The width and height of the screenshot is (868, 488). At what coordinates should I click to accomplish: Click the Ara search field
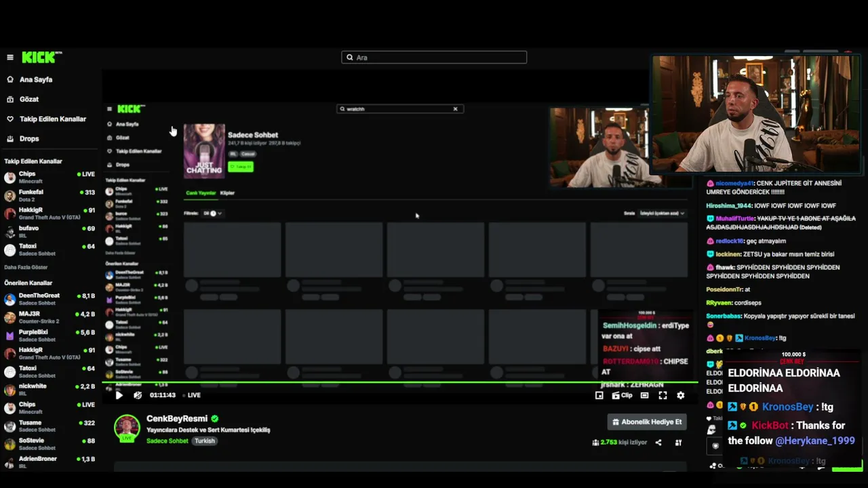434,58
